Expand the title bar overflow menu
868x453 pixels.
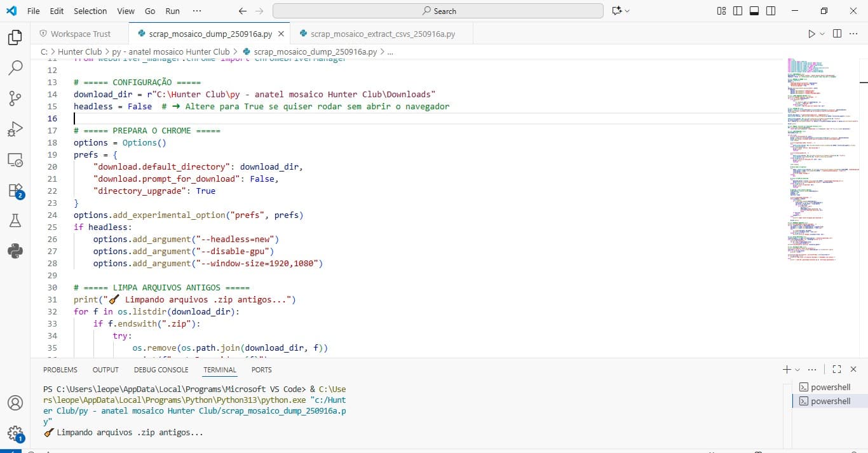pyautogui.click(x=197, y=11)
